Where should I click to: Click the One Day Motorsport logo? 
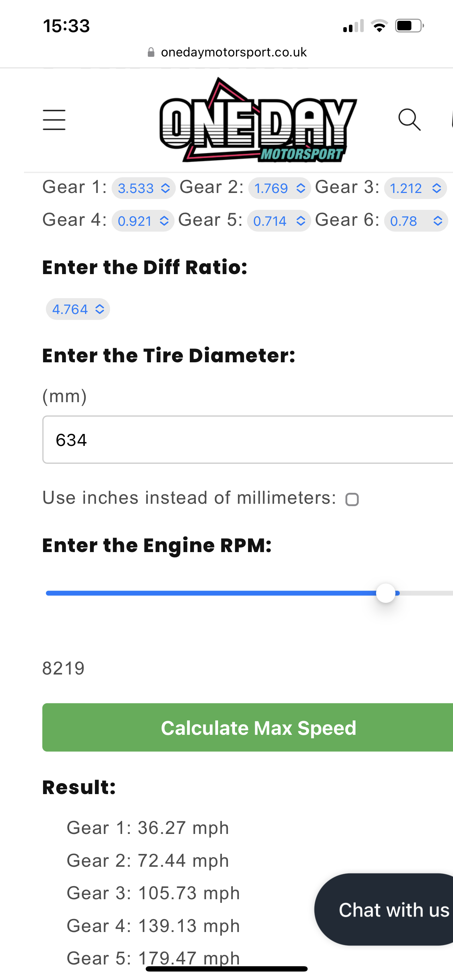[x=258, y=120]
